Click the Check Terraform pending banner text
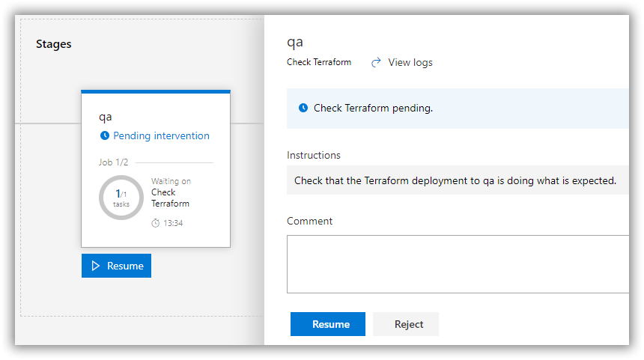The height and width of the screenshot is (360, 644). pyautogui.click(x=373, y=108)
